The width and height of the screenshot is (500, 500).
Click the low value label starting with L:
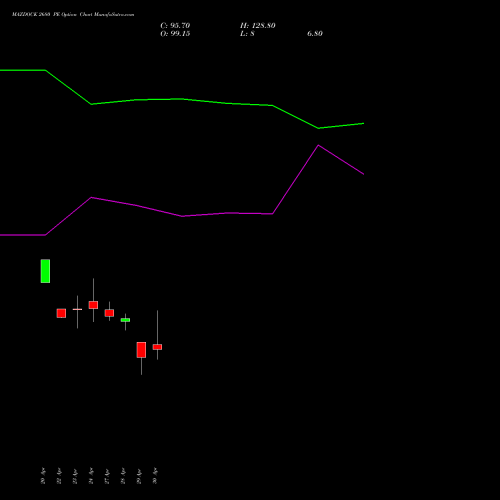247,34
